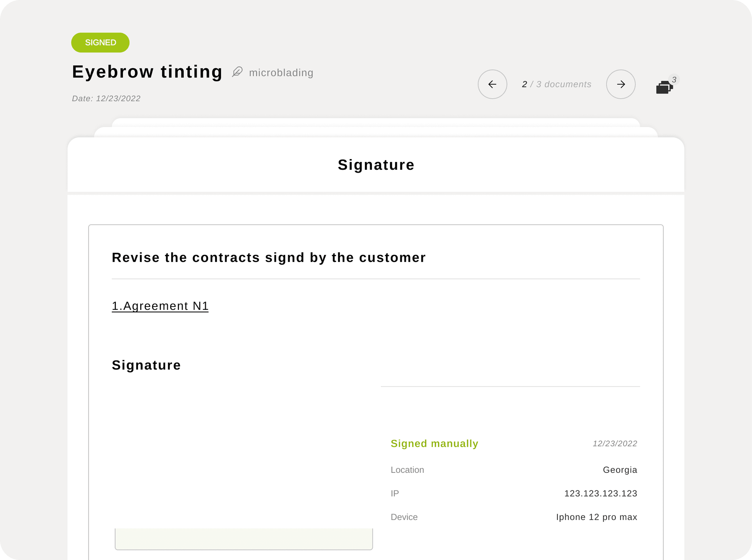The width and height of the screenshot is (752, 560).
Task: Go to next document with right arrow
Action: point(621,84)
